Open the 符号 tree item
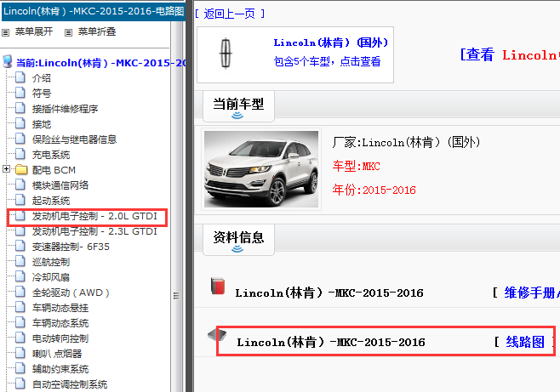 [x=42, y=94]
